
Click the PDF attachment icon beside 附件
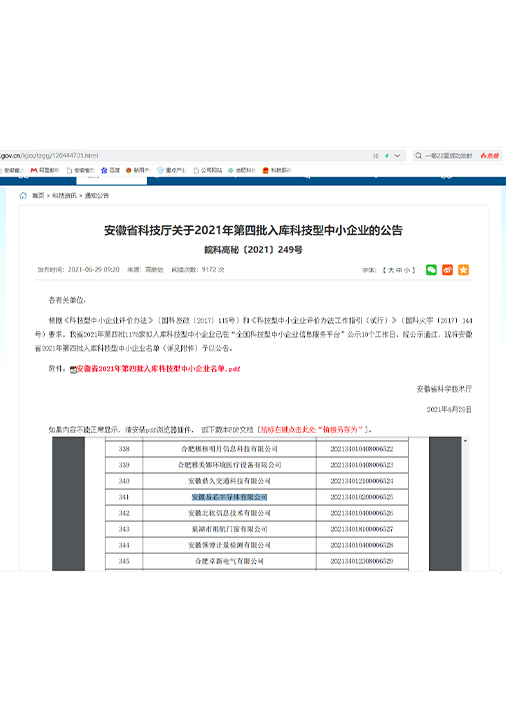tap(73, 369)
